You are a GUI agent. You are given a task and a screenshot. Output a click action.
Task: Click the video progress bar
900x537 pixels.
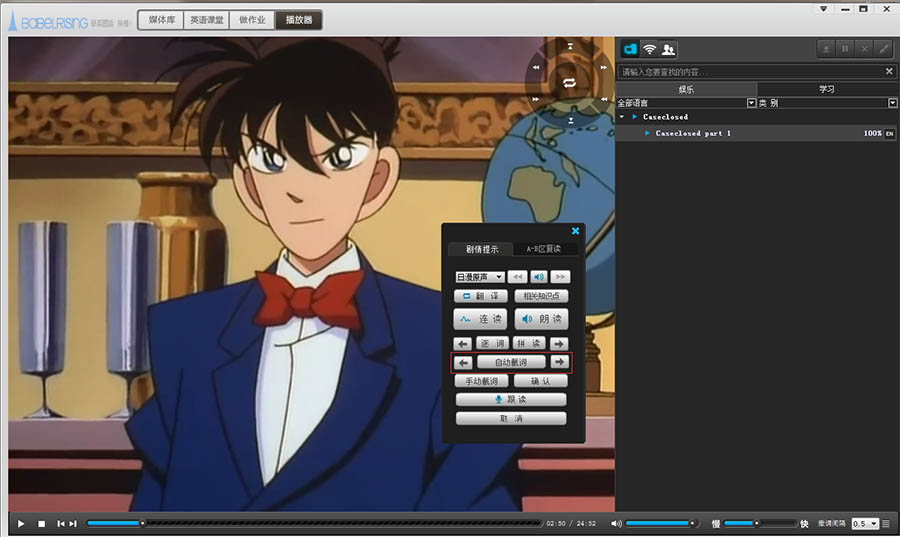314,523
